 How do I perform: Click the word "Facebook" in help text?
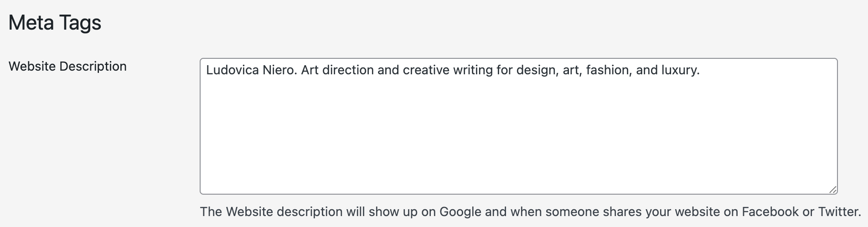[770, 212]
